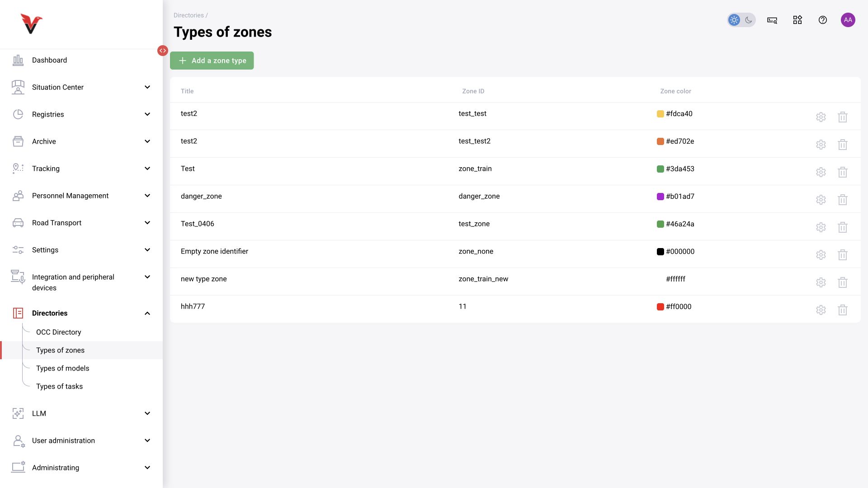This screenshot has height=488, width=868.
Task: Expand the Tracking chevron
Action: (x=147, y=169)
